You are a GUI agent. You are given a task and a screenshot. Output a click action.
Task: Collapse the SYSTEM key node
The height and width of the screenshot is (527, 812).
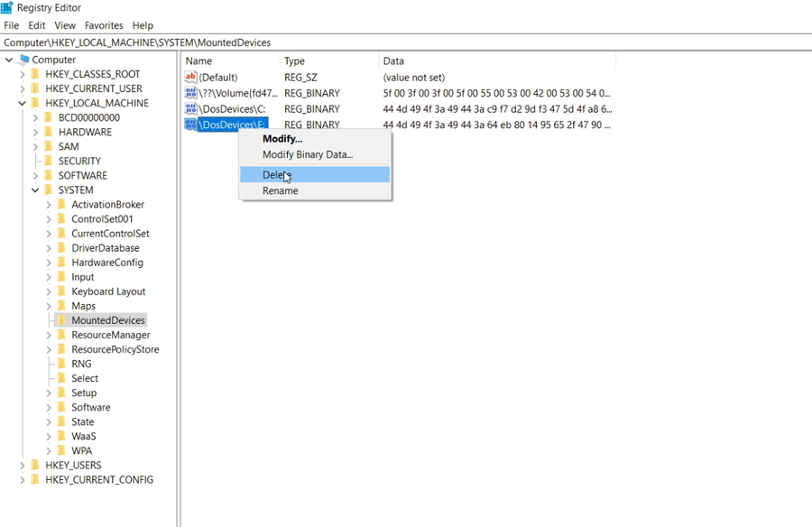(35, 190)
